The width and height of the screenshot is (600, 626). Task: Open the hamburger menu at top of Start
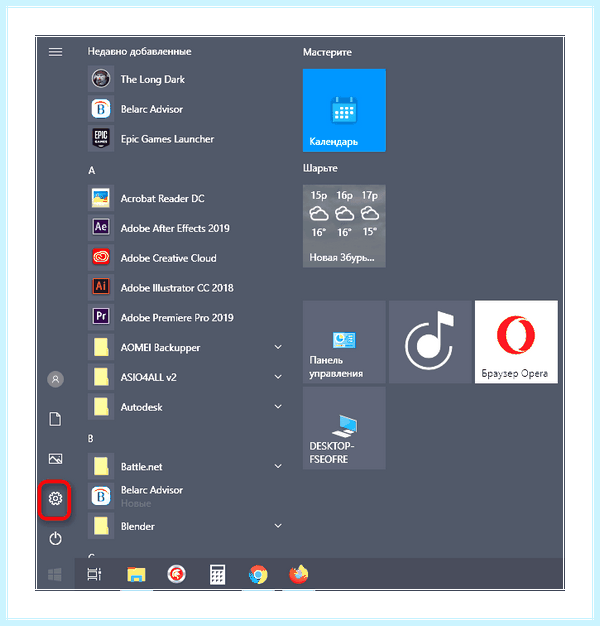(55, 52)
